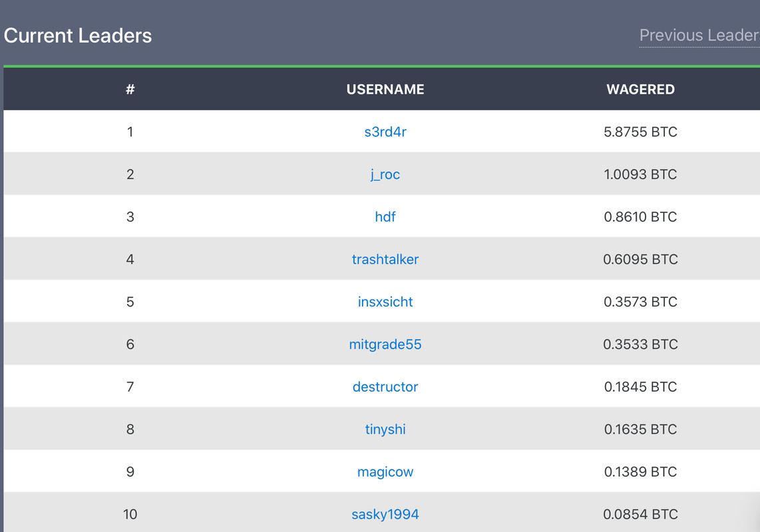Click the 5.8755 BTC wagered value
The height and width of the screenshot is (532, 760).
point(640,132)
